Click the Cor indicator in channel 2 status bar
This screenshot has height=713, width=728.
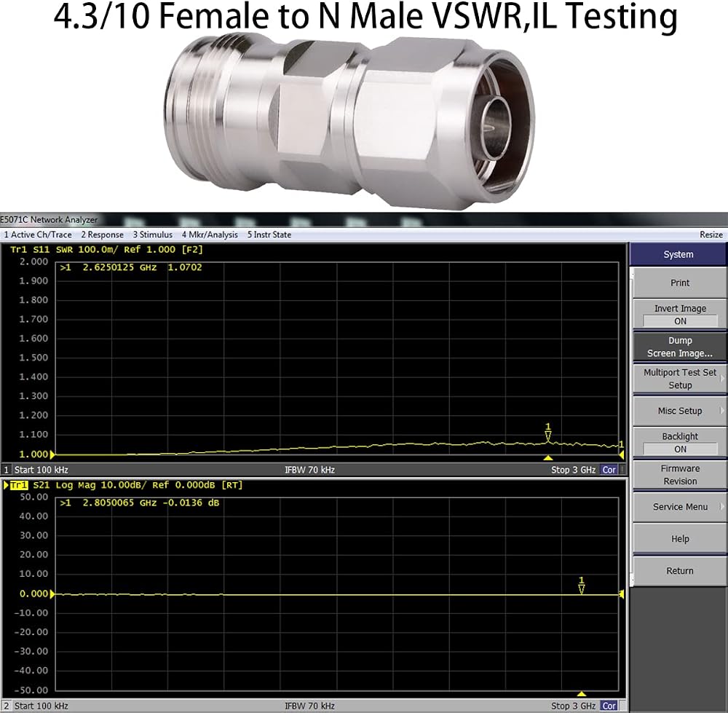click(609, 706)
